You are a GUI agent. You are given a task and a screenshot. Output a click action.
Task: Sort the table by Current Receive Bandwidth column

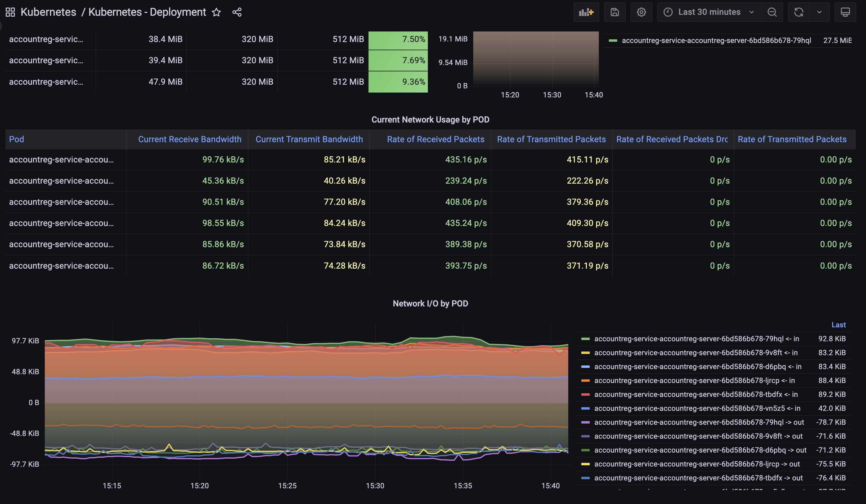(189, 139)
